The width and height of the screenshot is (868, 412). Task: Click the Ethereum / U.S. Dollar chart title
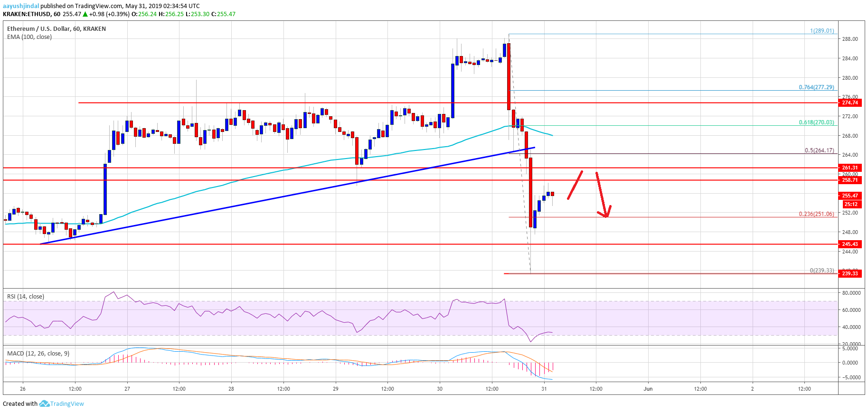coord(57,29)
